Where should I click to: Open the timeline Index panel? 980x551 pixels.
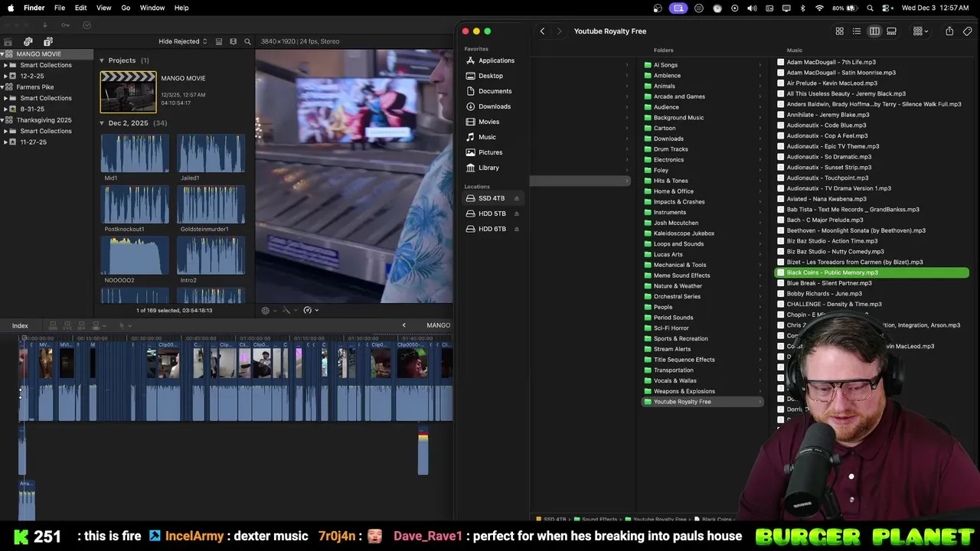click(20, 326)
